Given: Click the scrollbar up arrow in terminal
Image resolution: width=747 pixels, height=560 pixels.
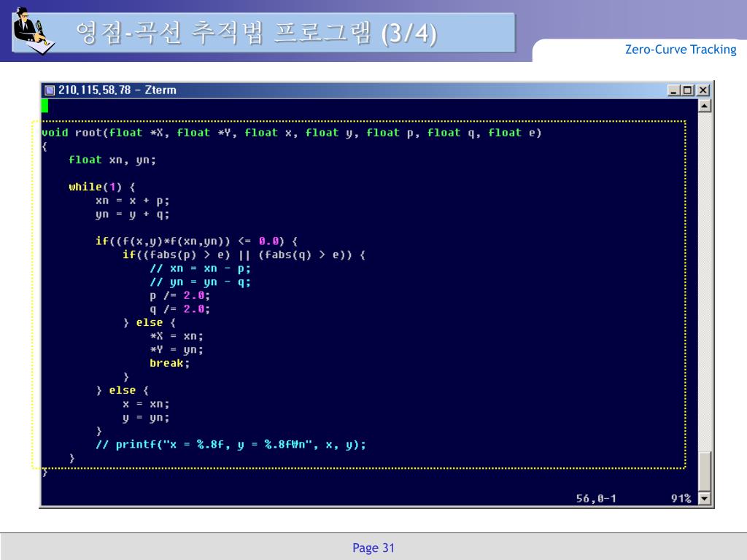Looking at the screenshot, I should [705, 106].
